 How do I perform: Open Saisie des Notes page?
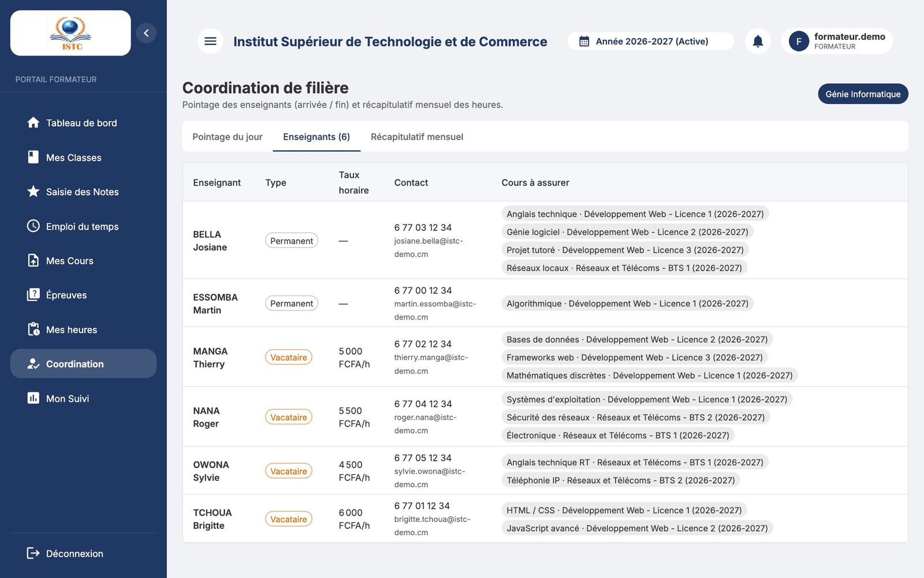[x=83, y=191]
